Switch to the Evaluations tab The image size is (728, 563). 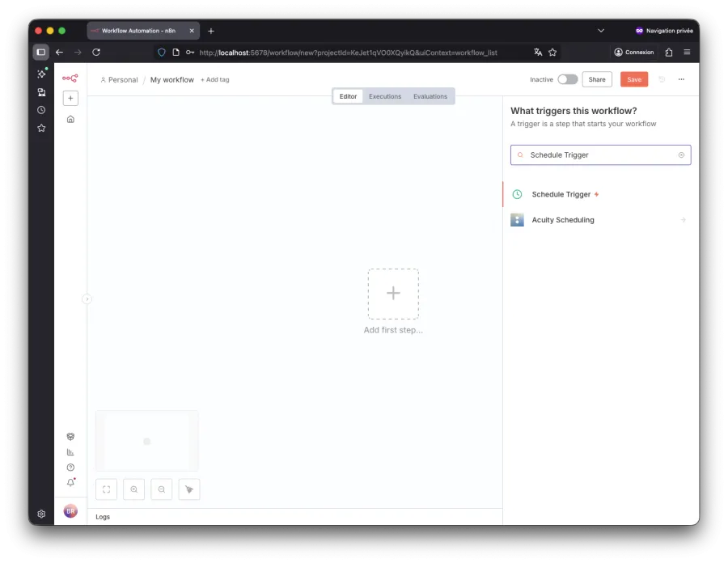[430, 96]
